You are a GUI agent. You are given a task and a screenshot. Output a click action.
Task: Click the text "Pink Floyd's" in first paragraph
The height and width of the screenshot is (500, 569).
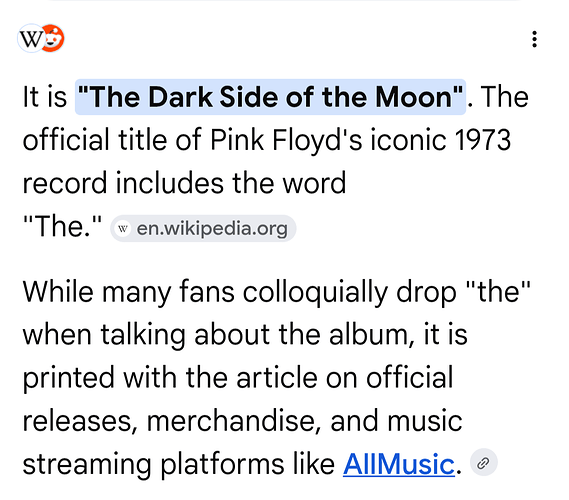pyautogui.click(x=286, y=140)
